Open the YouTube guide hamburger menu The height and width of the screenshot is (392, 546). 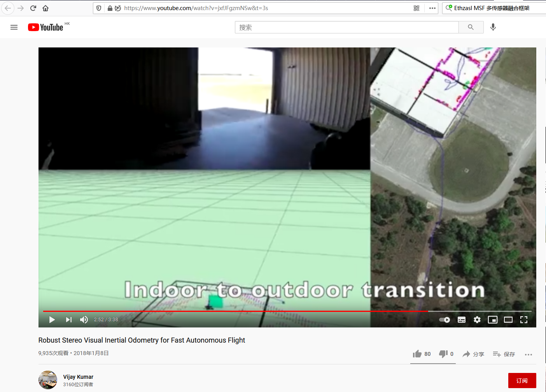tap(14, 27)
